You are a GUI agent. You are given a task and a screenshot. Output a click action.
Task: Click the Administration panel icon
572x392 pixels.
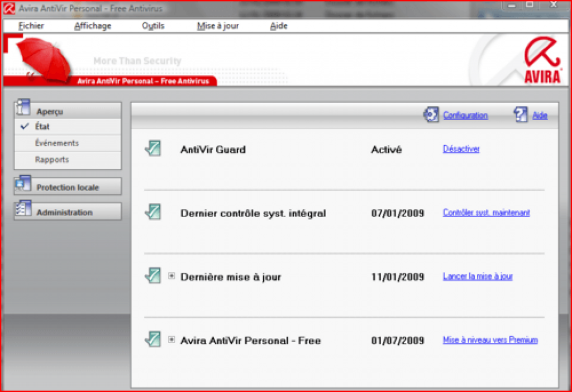(x=23, y=209)
